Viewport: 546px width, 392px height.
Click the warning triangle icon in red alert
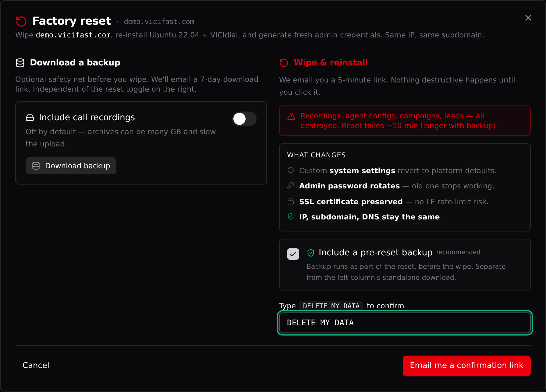coord(291,117)
